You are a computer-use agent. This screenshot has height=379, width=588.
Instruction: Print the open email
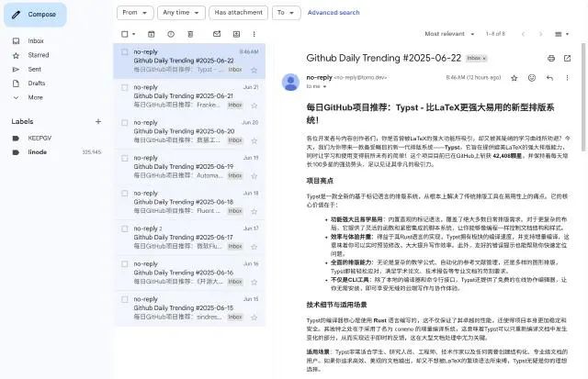(551, 59)
